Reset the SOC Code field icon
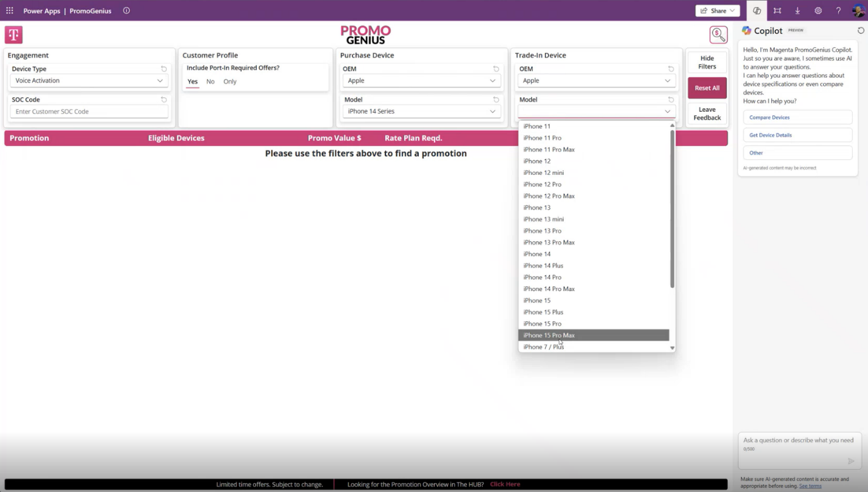Viewport: 868px width, 492px height. click(164, 100)
